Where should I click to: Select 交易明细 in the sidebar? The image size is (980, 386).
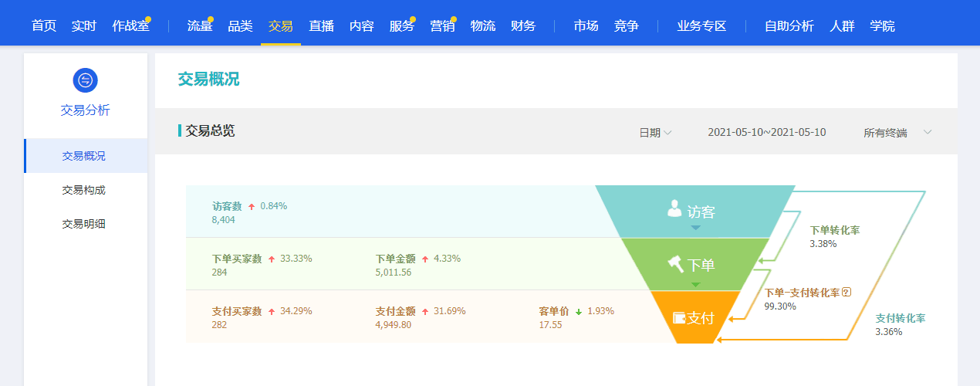(x=86, y=224)
